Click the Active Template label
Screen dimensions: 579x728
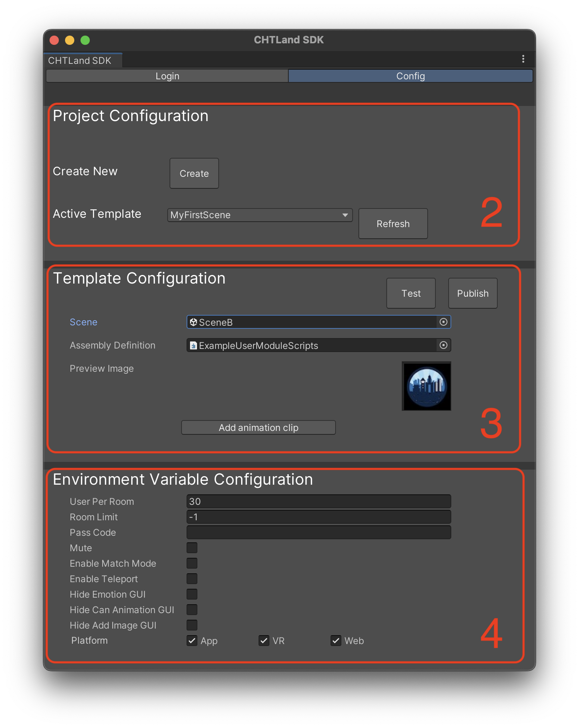97,214
